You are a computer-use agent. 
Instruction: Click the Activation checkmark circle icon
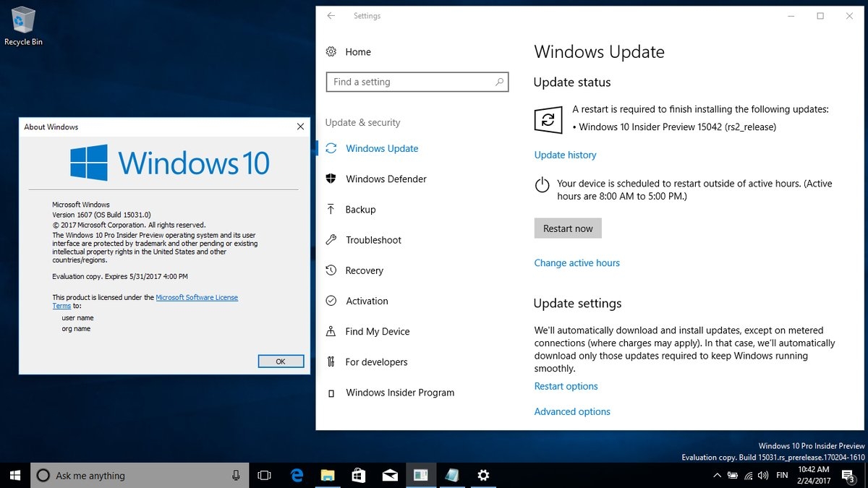[x=331, y=301]
